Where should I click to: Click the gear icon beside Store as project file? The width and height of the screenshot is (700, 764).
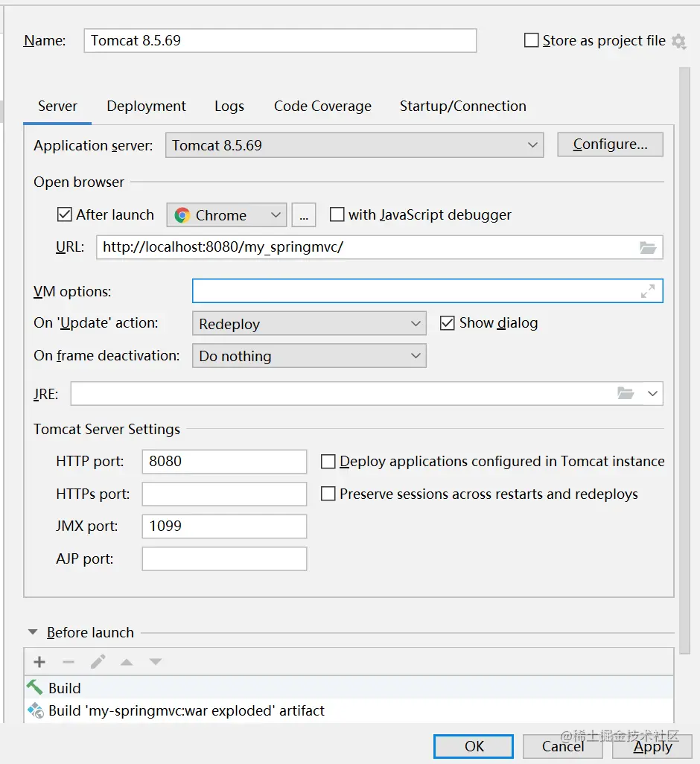point(678,41)
